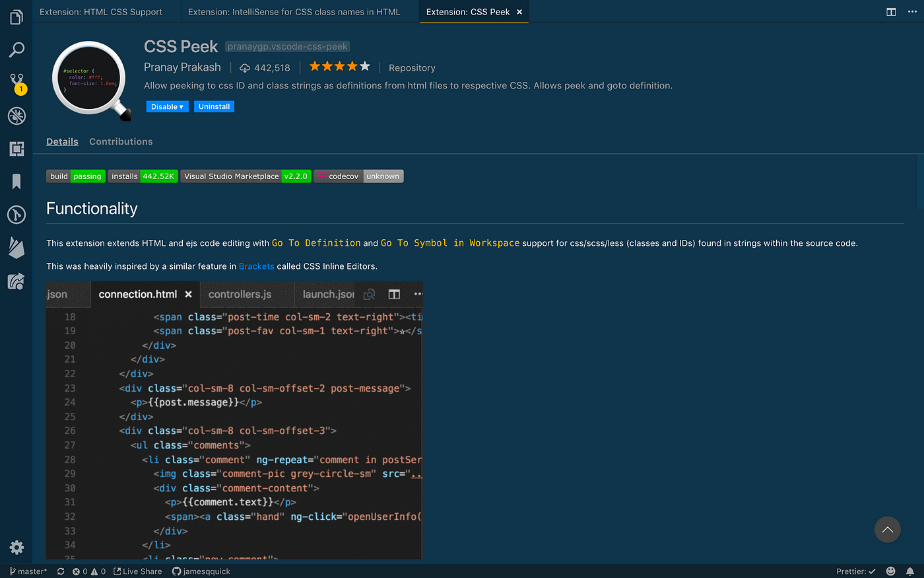Click the split editor icon top right

point(891,12)
